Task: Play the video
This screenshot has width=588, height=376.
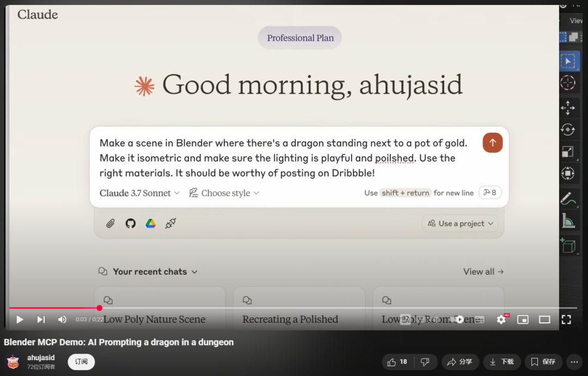Action: (20, 319)
